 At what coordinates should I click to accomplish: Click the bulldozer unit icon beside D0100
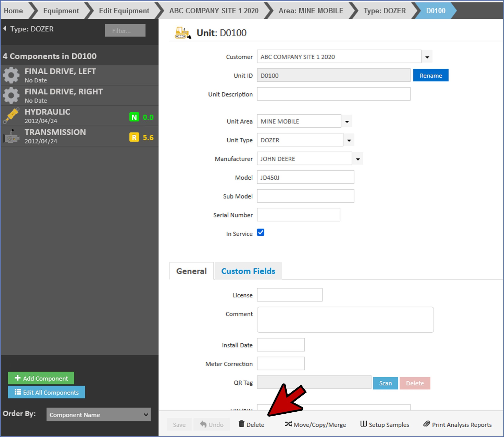click(x=182, y=33)
